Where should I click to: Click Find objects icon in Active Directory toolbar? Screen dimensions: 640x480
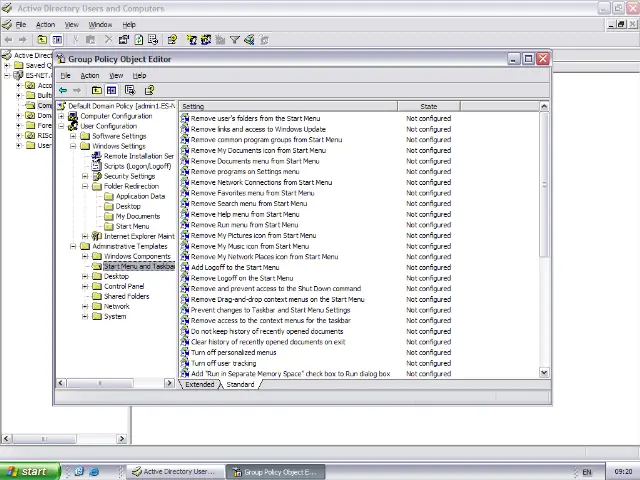[249, 40]
